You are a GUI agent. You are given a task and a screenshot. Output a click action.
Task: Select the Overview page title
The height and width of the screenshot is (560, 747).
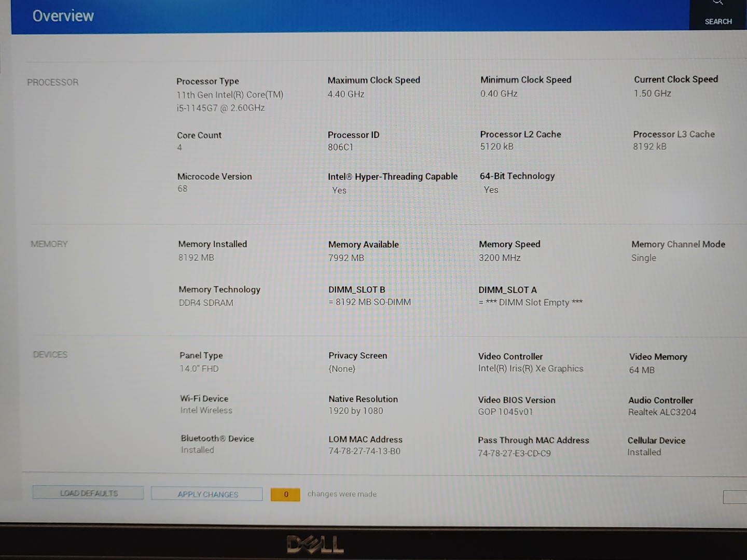tap(63, 16)
